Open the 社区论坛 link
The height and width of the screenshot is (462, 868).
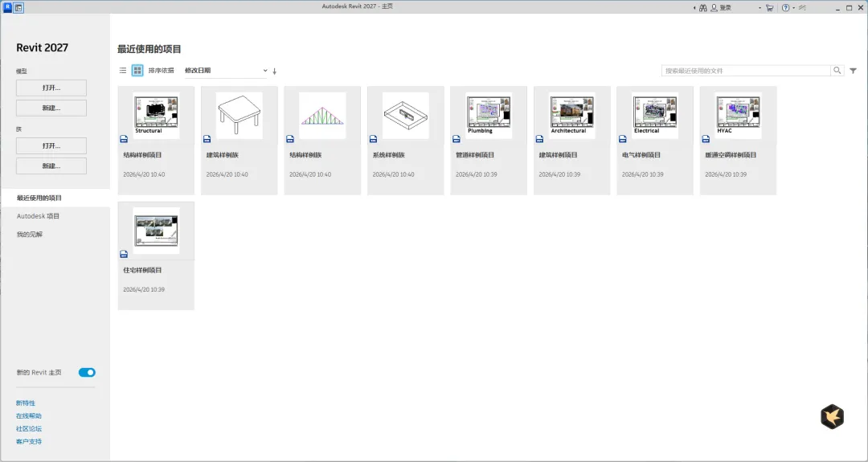click(x=29, y=429)
